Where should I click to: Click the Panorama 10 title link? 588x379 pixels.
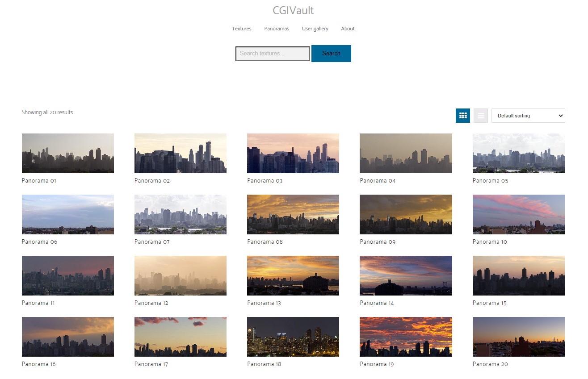click(x=490, y=242)
